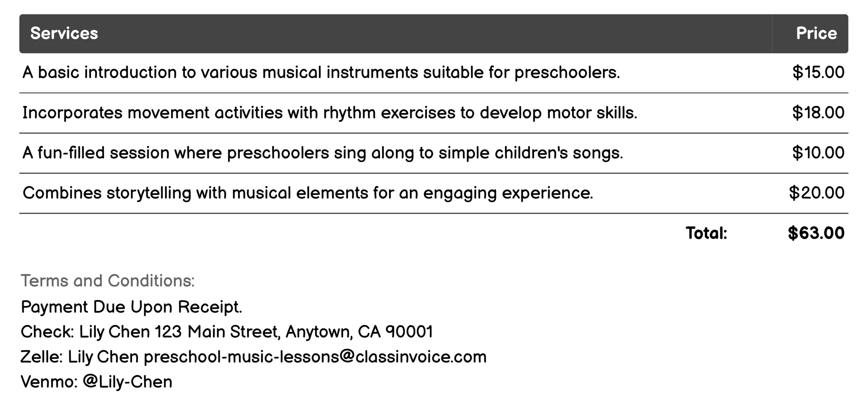Click the $10.00 price
The image size is (868, 404).
[x=818, y=153]
